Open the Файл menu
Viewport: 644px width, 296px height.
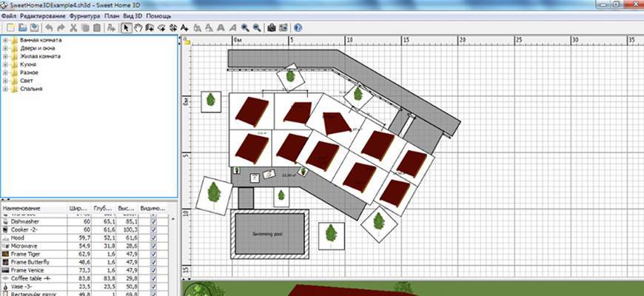(x=9, y=16)
